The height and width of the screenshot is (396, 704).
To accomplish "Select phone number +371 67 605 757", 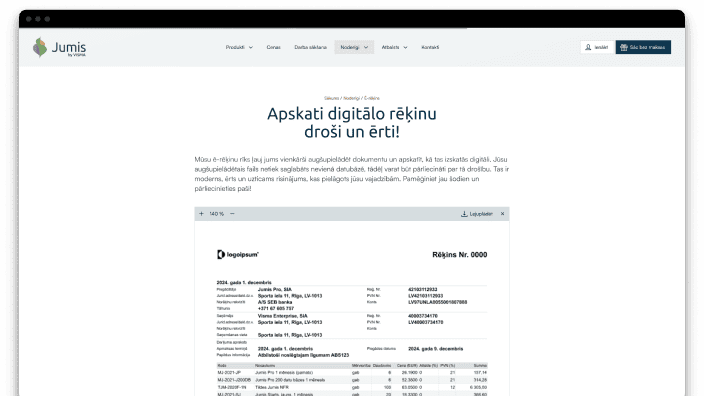I will [x=276, y=308].
